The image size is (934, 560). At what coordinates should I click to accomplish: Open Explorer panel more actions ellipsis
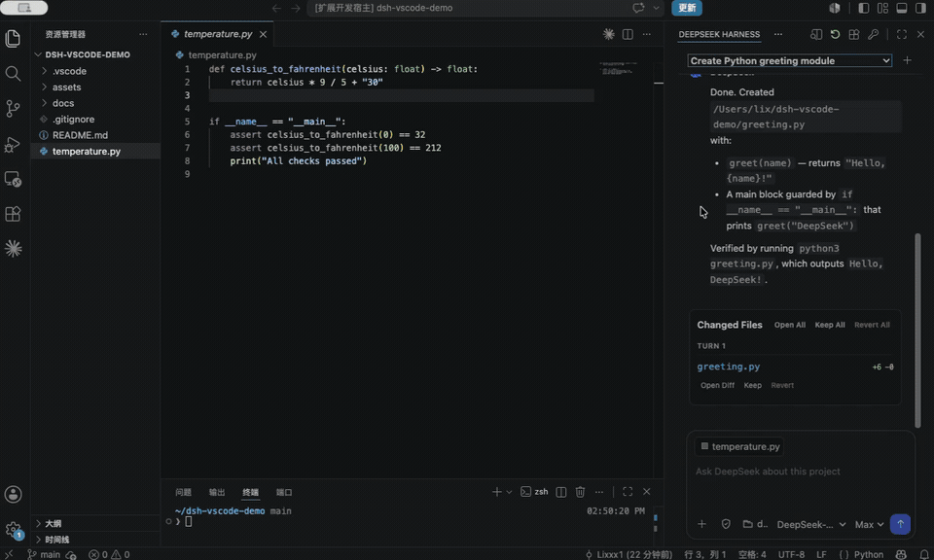[x=143, y=35]
